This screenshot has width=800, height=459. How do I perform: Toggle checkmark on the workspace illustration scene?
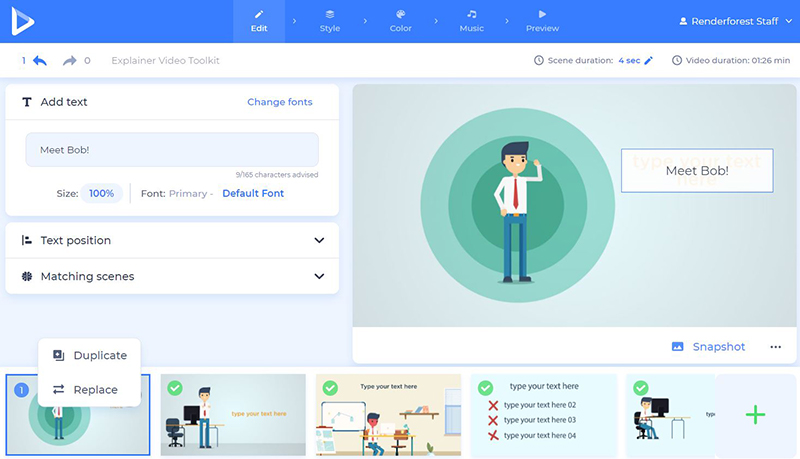[330, 387]
